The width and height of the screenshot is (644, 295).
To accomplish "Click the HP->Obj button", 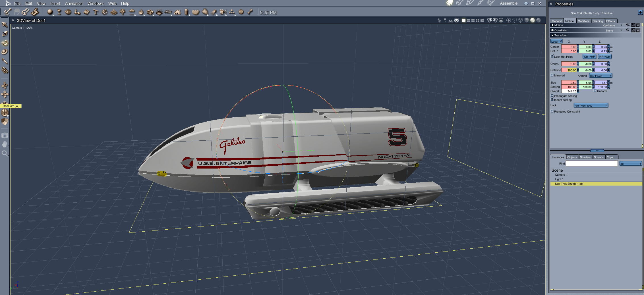I will (x=605, y=57).
